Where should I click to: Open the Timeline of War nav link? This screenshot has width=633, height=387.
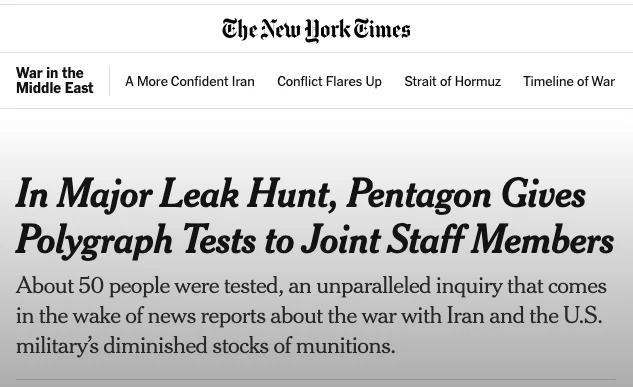click(x=569, y=81)
